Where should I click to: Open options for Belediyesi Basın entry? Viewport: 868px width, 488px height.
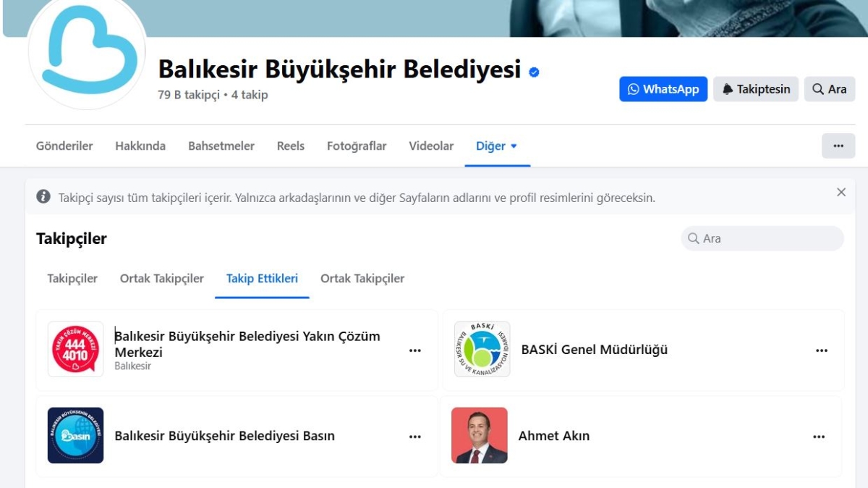(415, 437)
